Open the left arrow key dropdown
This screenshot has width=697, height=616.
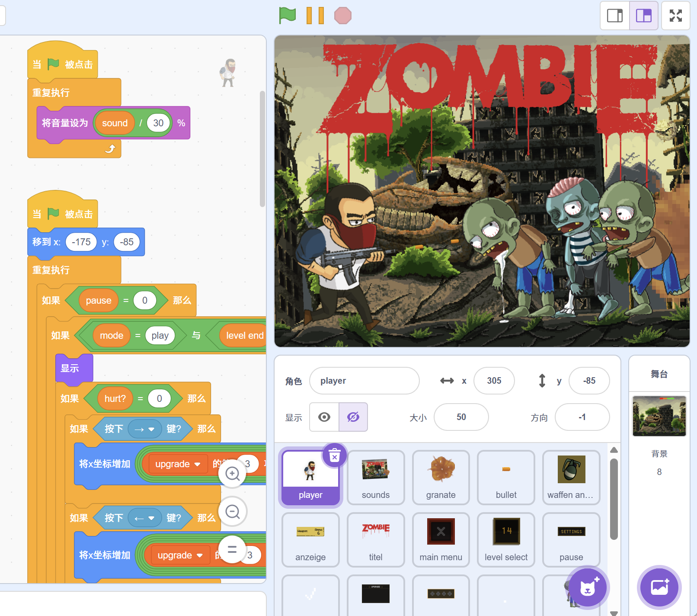[144, 518]
